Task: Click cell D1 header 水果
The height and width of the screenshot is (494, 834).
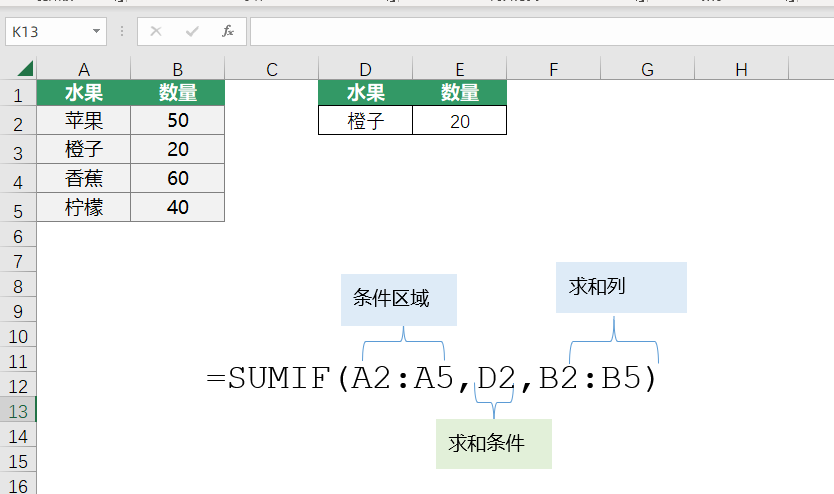Action: click(x=365, y=93)
